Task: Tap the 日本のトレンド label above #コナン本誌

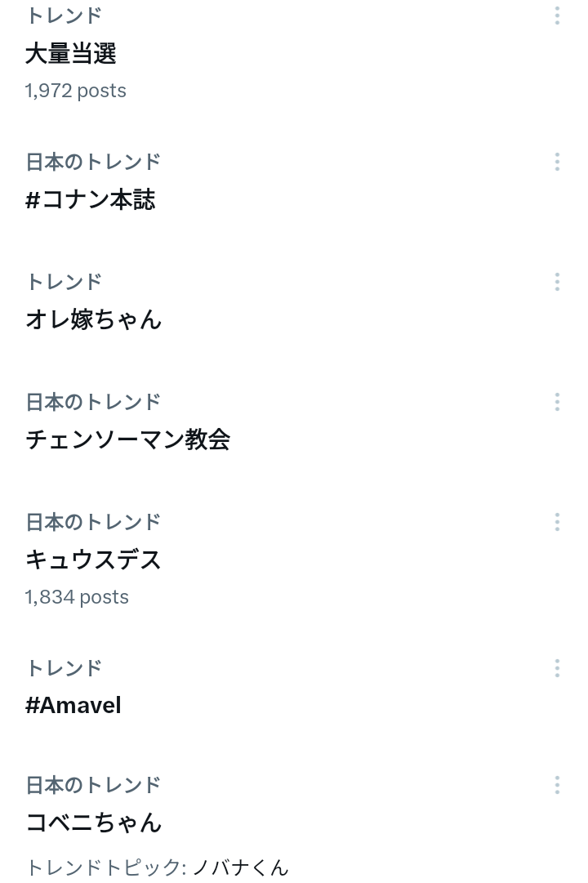Action: click(93, 162)
